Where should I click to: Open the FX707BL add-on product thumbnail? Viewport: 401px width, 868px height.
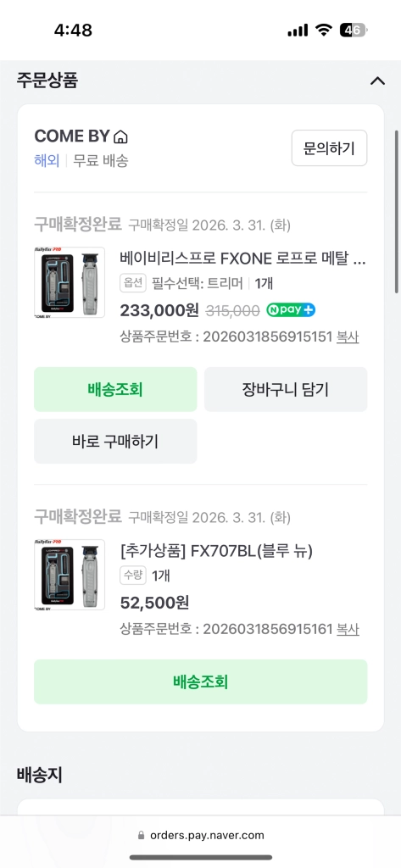tap(70, 575)
